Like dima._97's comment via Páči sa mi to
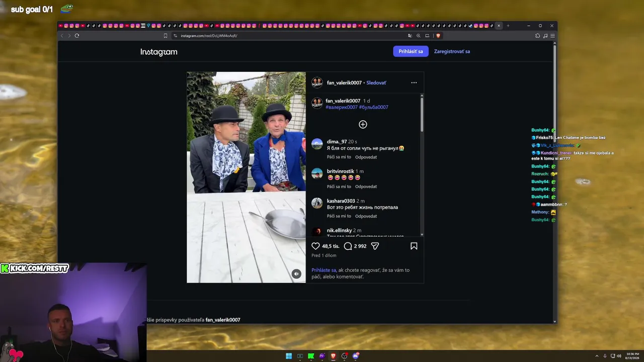Viewport: 644px width, 362px height. tap(339, 157)
